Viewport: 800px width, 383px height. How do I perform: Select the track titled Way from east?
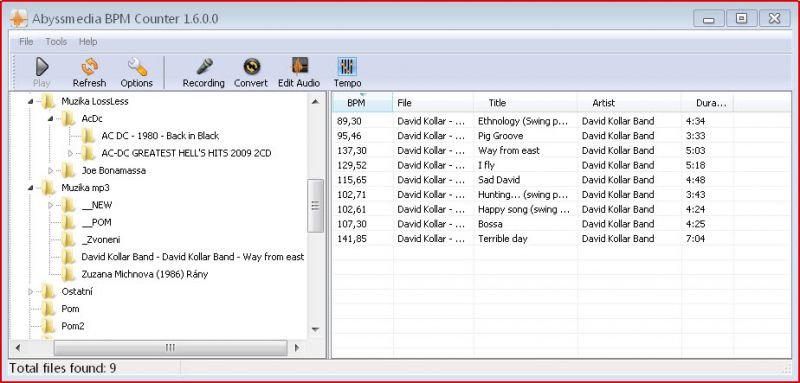(509, 150)
